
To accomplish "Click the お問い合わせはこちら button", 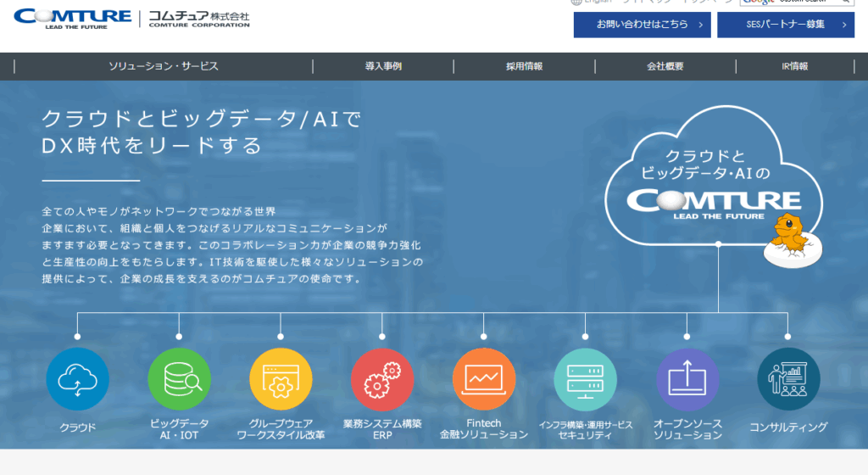I will 643,25.
